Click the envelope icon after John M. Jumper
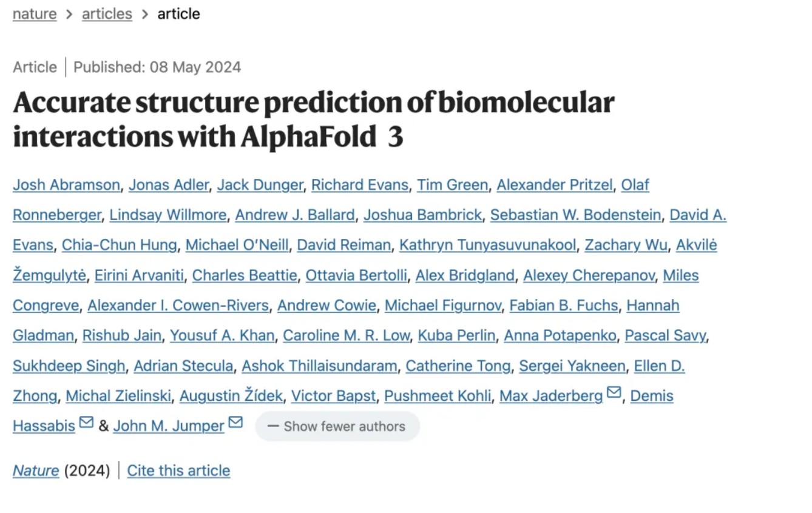This screenshot has width=812, height=513. click(x=235, y=423)
